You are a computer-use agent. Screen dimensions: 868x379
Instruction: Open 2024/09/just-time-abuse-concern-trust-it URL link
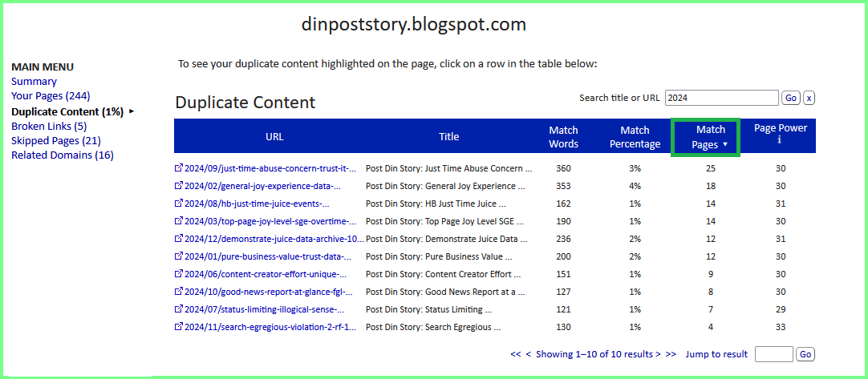point(270,168)
